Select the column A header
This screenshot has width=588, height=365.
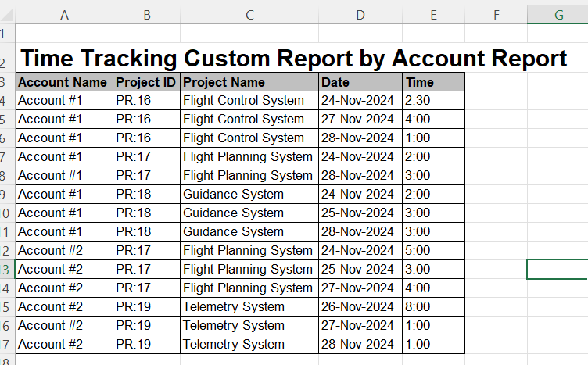[x=64, y=14]
